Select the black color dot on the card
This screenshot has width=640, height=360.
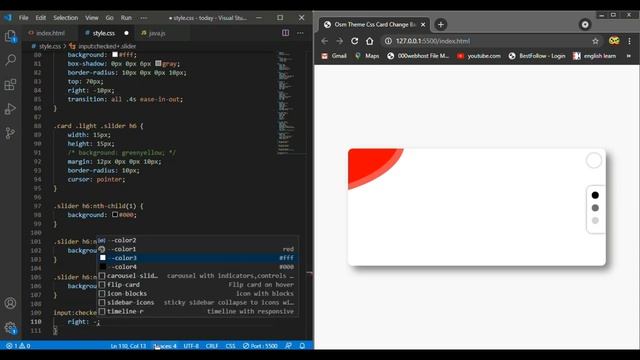(595, 195)
